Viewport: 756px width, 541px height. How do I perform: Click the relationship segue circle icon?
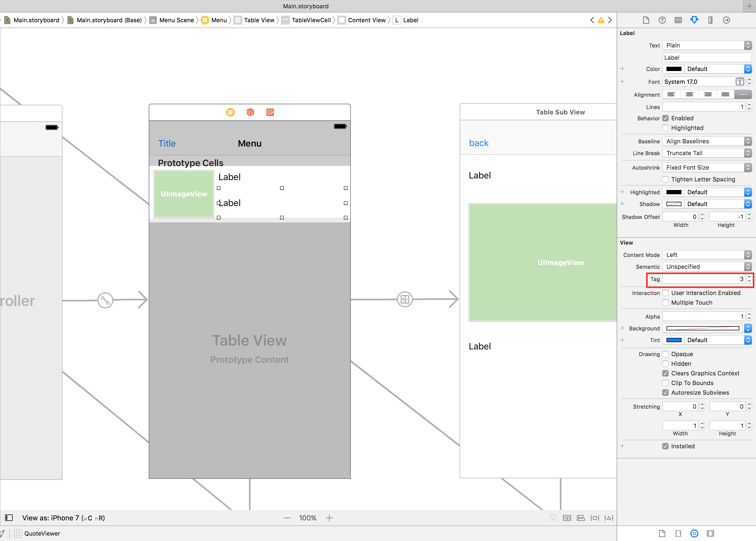pos(105,300)
